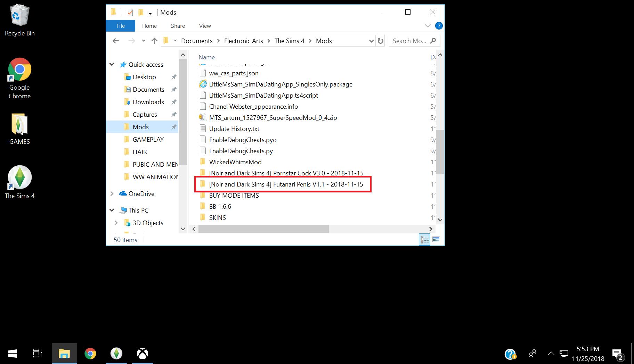The height and width of the screenshot is (364, 634).
Task: Open the Customize Quick Access Toolbar dropdown
Action: 151,13
